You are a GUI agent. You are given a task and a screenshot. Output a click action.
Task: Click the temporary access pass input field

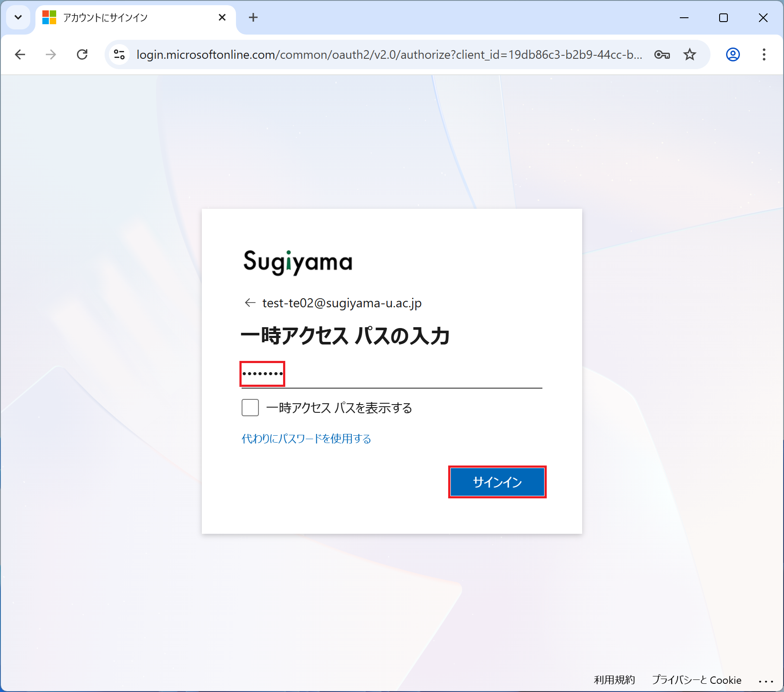[x=391, y=374]
